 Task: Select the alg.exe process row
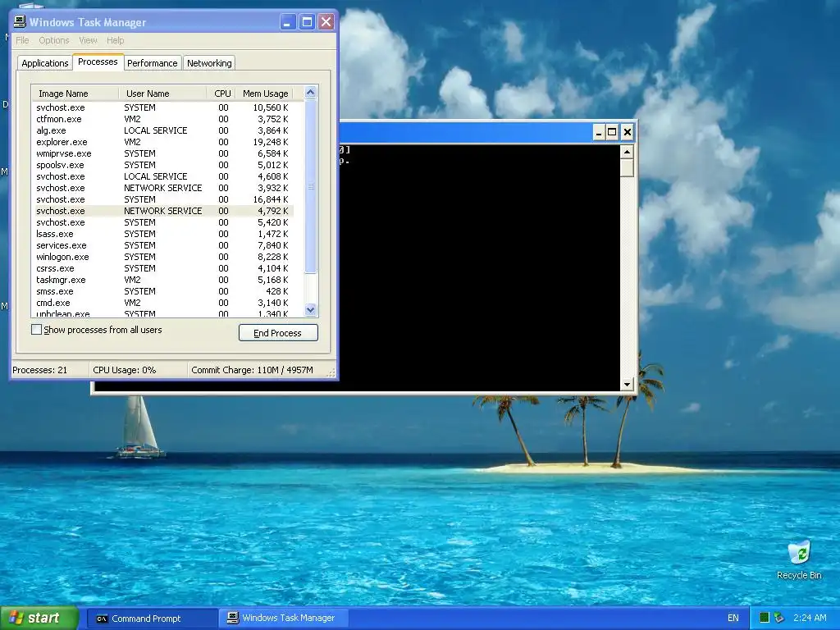(x=163, y=130)
